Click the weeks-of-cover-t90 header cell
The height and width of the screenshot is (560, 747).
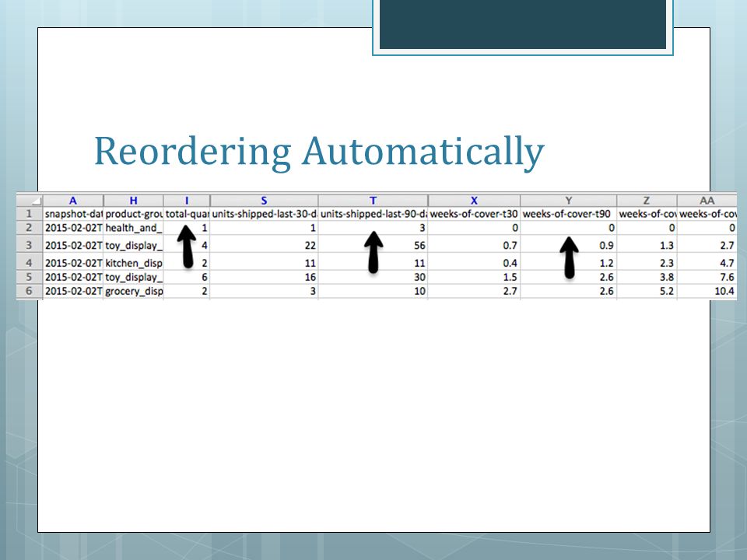(568, 214)
